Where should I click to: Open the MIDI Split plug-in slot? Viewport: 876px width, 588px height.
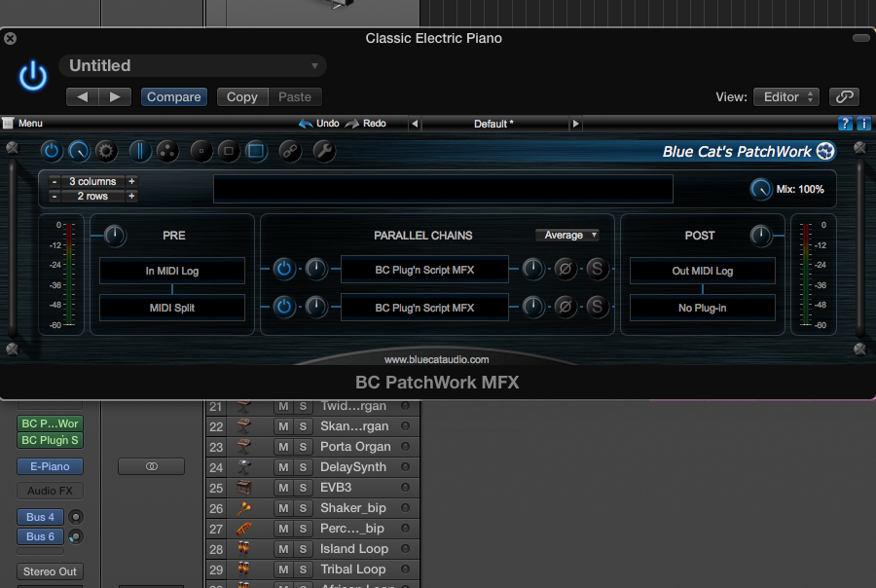click(172, 308)
